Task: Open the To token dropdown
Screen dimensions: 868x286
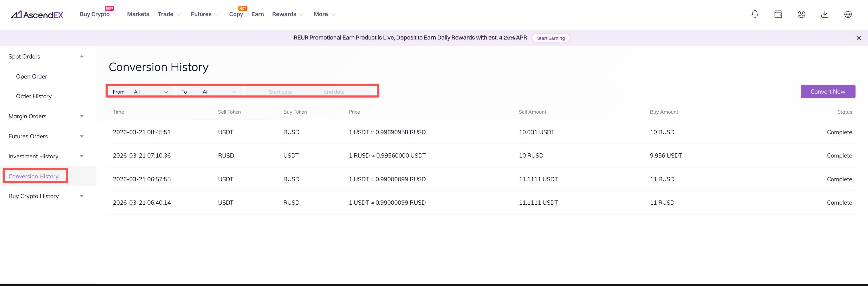Action: pos(219,92)
